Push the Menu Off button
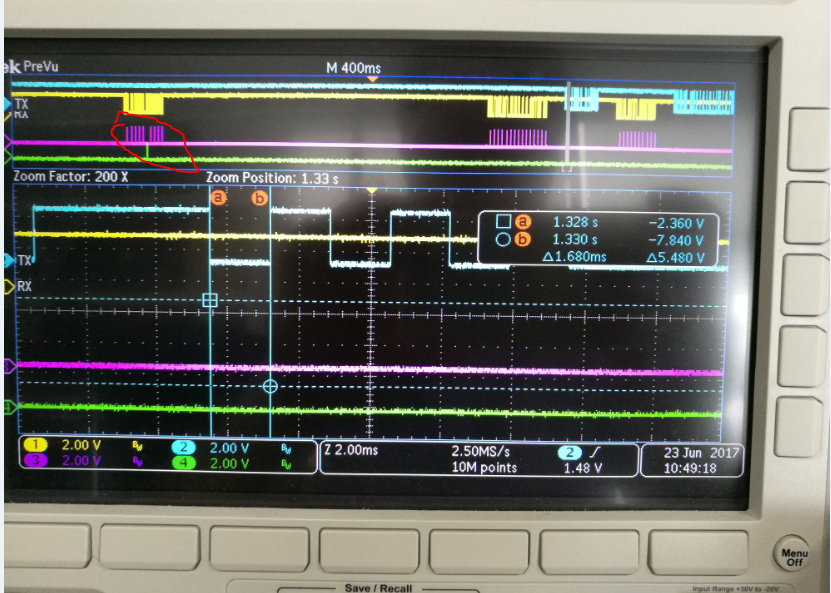This screenshot has height=593, width=831. click(794, 556)
